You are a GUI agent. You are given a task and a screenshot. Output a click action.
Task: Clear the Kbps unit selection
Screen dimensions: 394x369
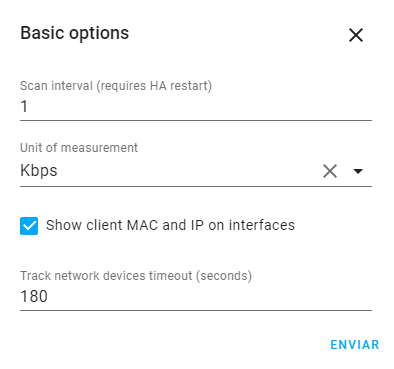(330, 171)
